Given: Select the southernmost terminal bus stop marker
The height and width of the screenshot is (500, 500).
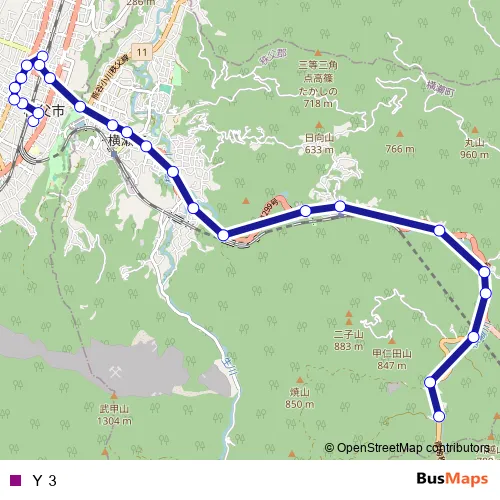Looking at the screenshot, I should pos(439,416).
